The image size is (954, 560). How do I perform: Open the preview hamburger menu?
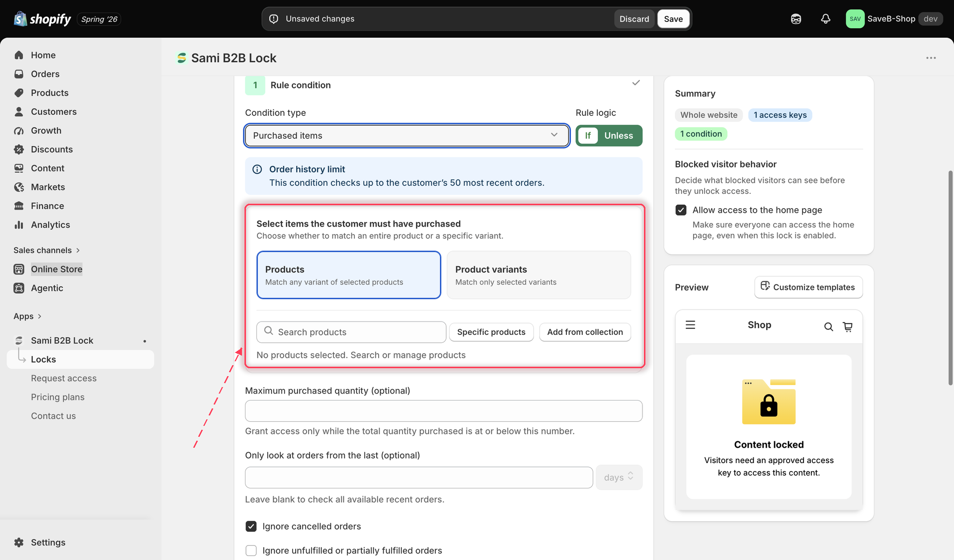690,325
